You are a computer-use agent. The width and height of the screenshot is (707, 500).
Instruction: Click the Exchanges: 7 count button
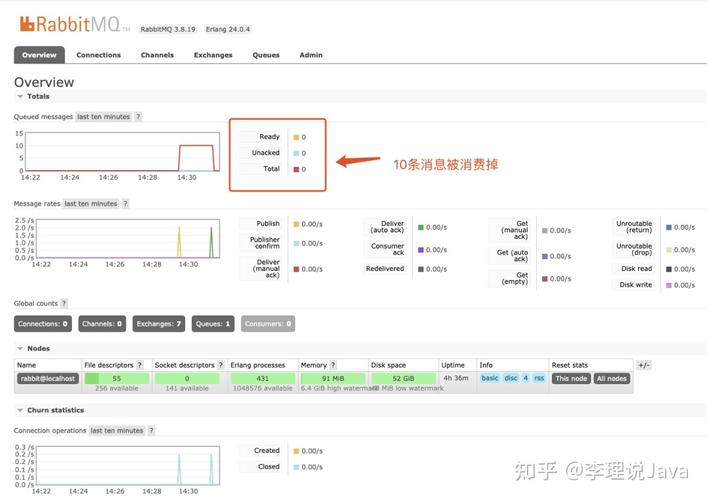click(x=159, y=324)
